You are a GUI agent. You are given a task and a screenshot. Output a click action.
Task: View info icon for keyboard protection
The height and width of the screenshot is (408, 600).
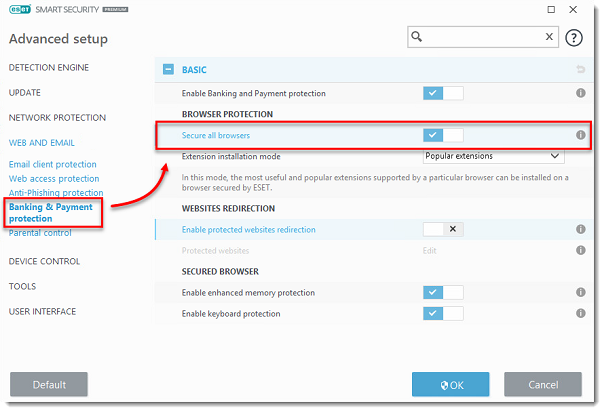tap(580, 314)
